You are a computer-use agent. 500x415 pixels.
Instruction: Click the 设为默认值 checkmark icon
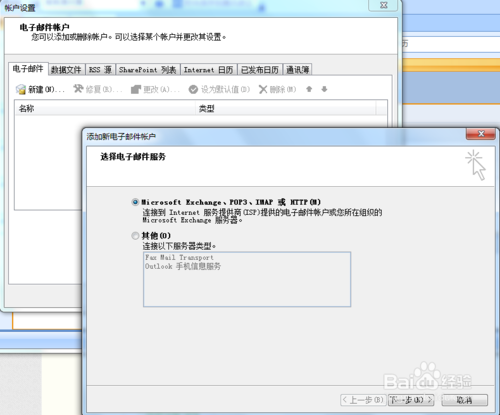(193, 89)
